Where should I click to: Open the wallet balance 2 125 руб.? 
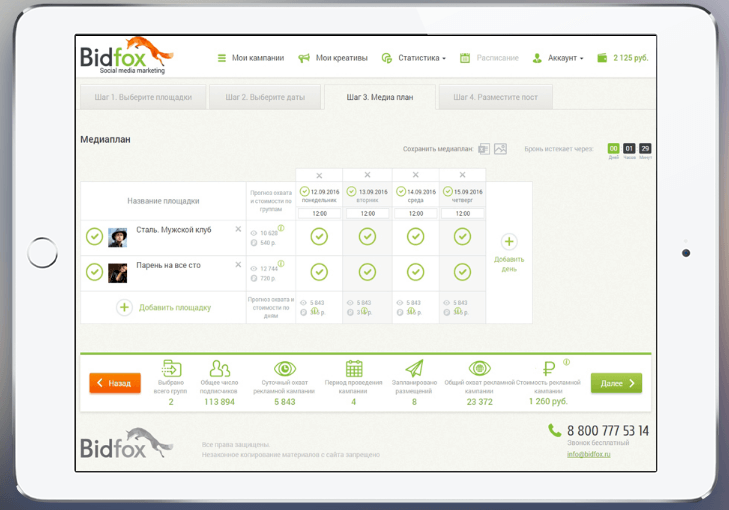(622, 58)
